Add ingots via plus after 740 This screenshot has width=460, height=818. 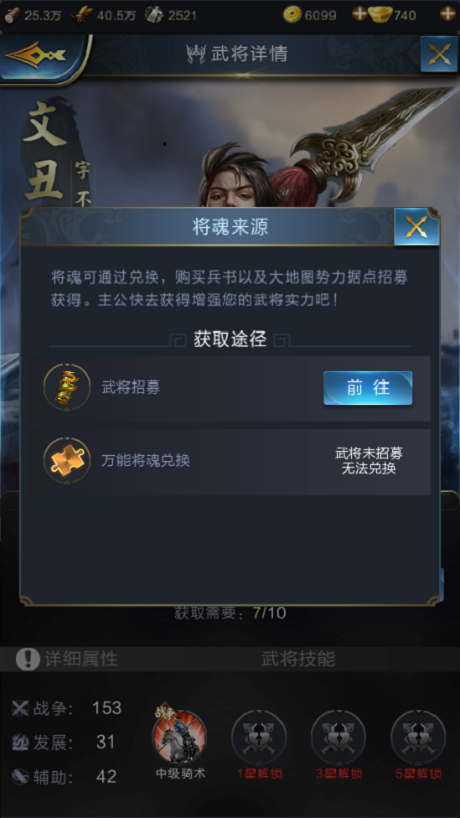click(x=448, y=15)
